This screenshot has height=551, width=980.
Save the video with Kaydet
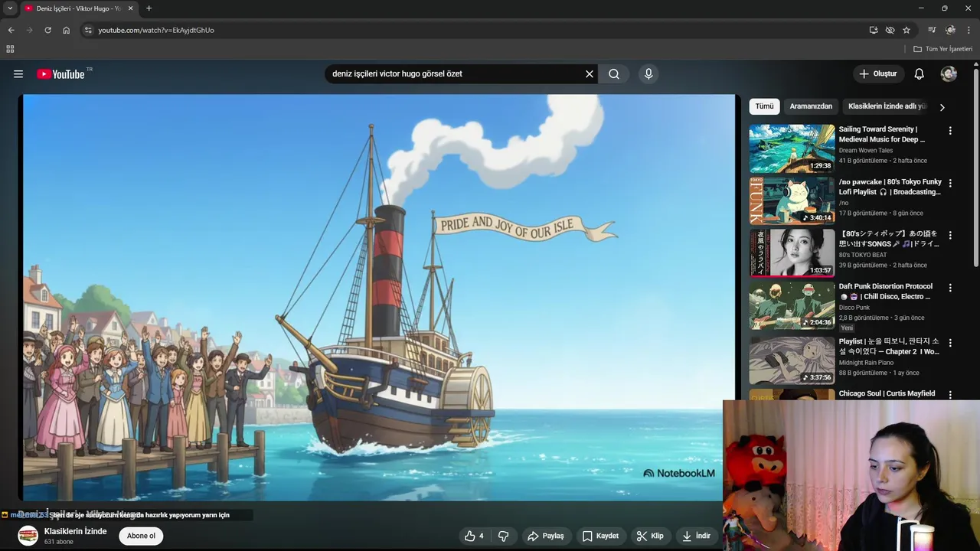click(x=600, y=536)
